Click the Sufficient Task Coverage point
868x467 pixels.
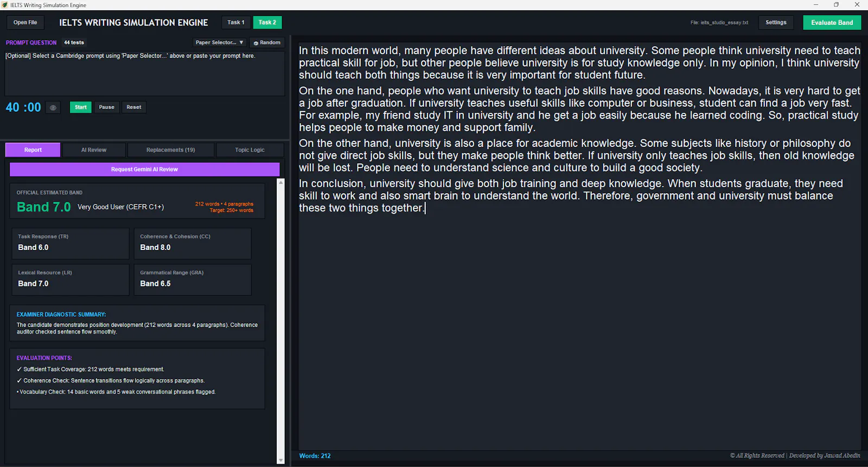pyautogui.click(x=90, y=369)
